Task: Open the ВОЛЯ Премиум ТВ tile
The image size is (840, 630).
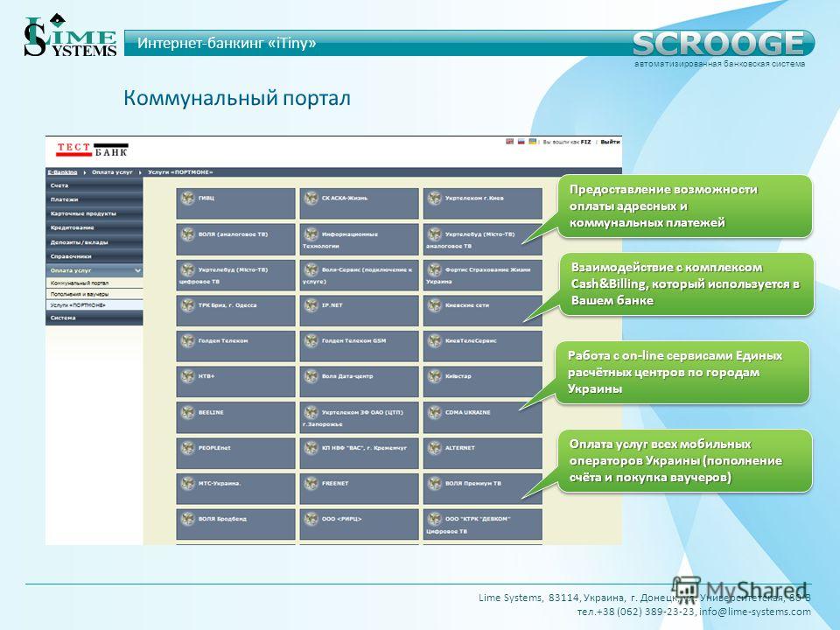Action: tap(483, 488)
